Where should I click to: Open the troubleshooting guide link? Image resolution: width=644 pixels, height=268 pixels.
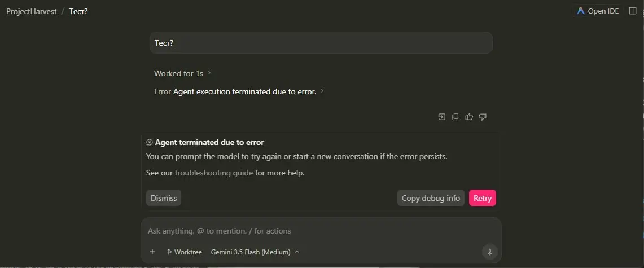click(213, 173)
